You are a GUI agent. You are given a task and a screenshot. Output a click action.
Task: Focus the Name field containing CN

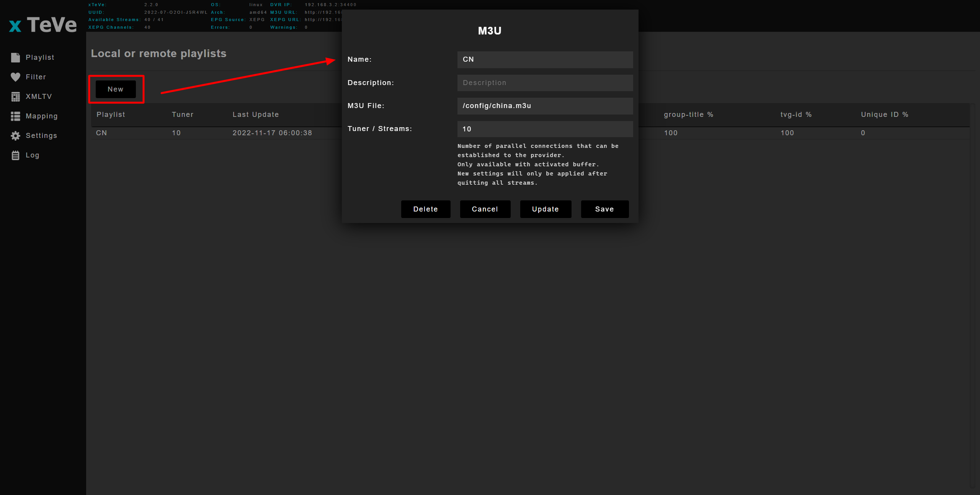click(x=545, y=60)
